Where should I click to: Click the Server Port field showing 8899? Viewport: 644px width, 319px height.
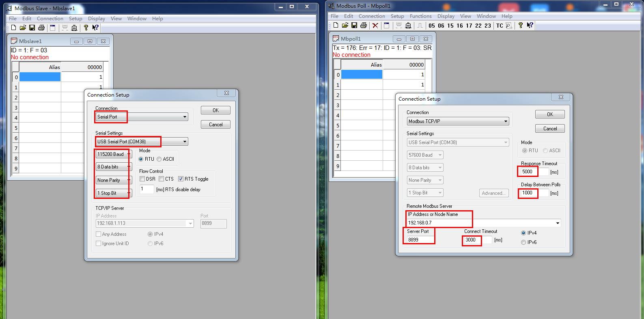420,240
